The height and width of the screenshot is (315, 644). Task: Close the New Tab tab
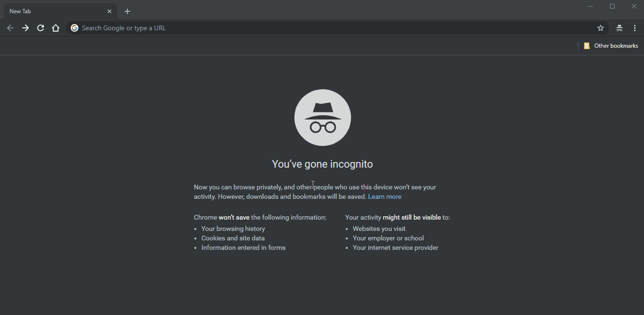click(x=109, y=11)
